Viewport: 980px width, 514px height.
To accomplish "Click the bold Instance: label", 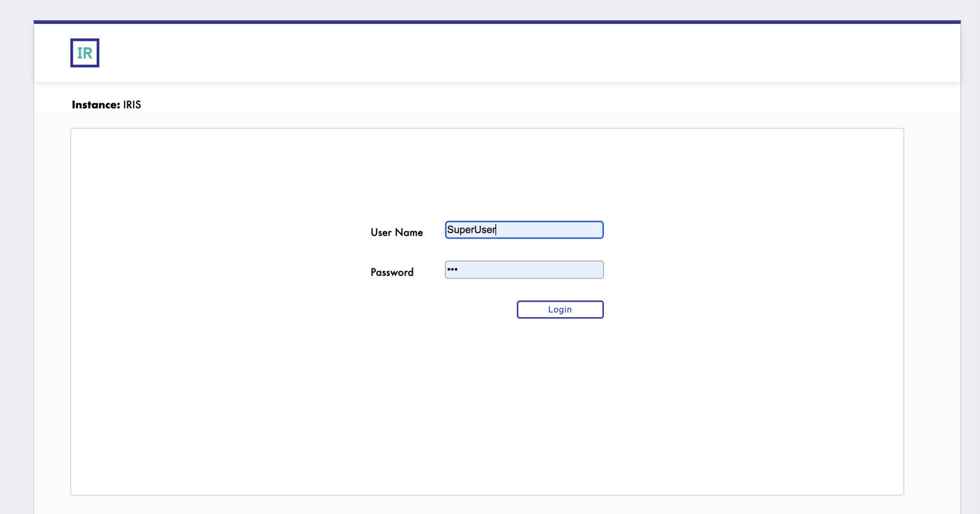I will tap(96, 105).
